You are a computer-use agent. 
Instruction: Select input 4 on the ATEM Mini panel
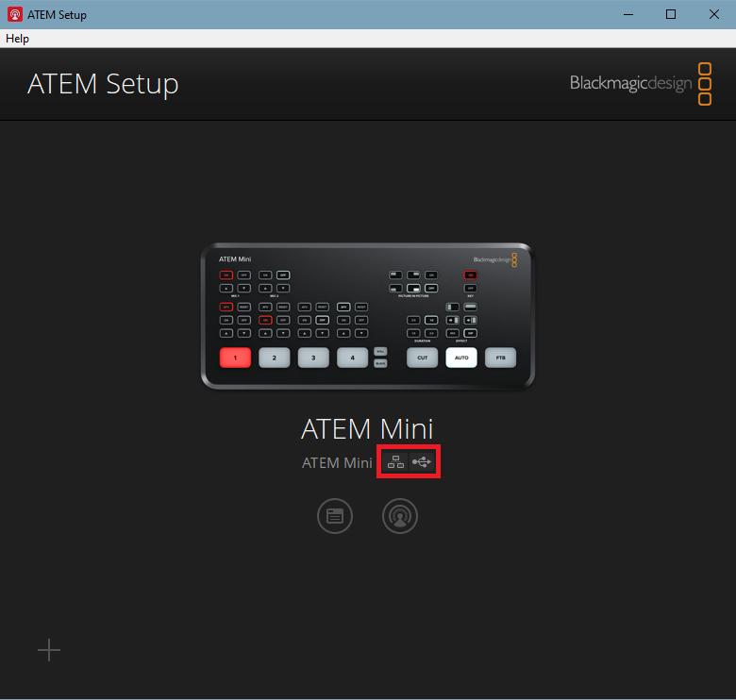click(x=353, y=358)
